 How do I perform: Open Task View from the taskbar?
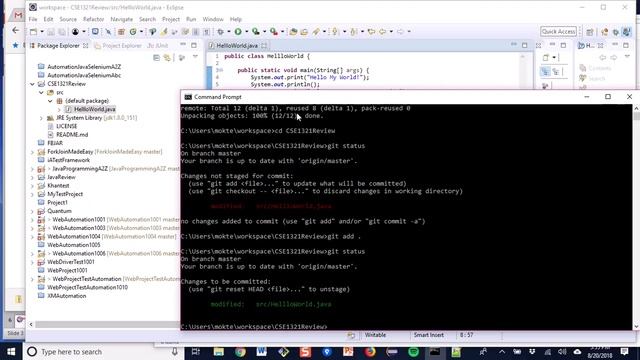tap(196, 351)
